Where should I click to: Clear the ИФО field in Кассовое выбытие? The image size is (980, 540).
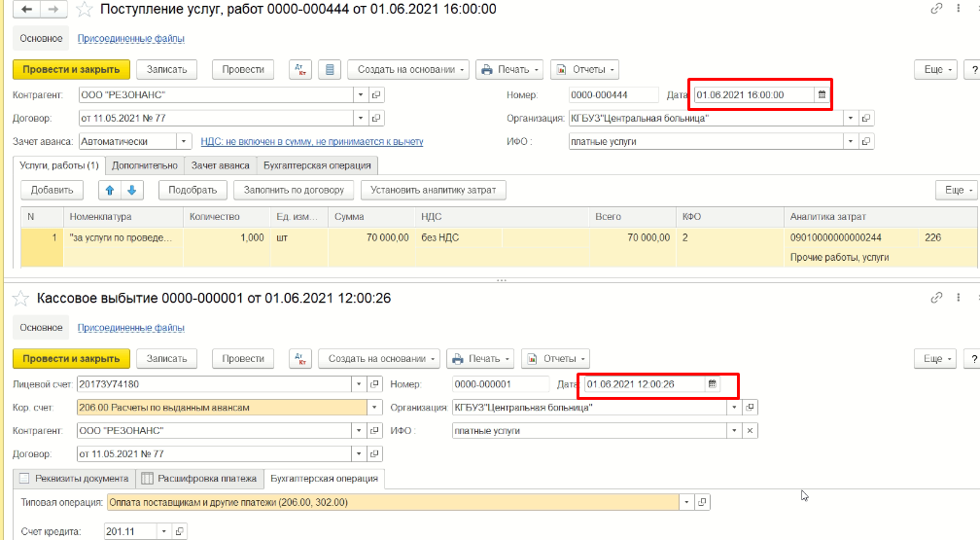coord(750,430)
